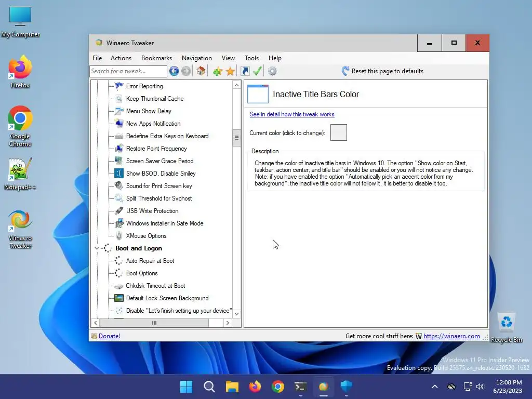The image size is (532, 399).
Task: Open the Tools menu
Action: 251,58
